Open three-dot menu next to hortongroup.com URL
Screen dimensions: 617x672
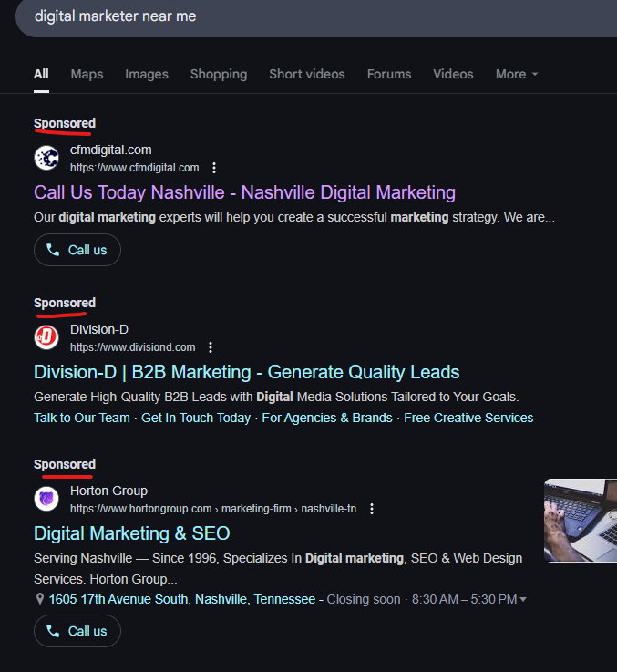click(x=372, y=509)
